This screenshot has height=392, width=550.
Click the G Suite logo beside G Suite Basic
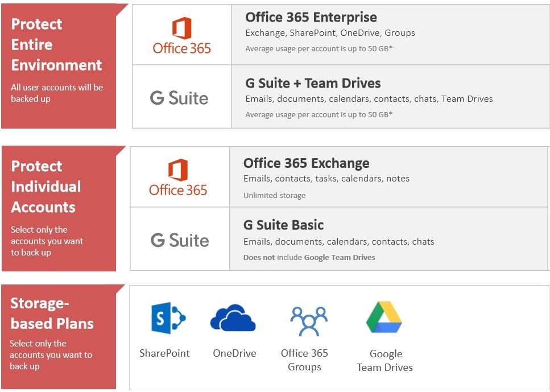pos(180,241)
